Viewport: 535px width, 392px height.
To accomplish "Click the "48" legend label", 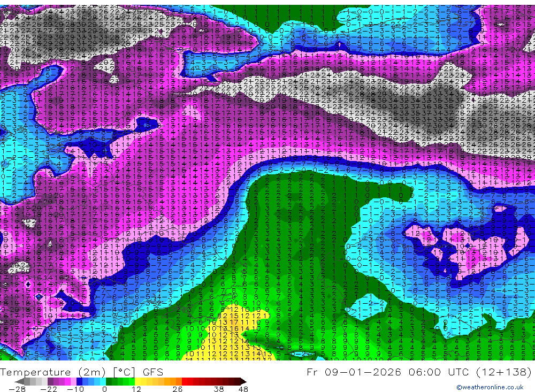I will pos(243,389).
